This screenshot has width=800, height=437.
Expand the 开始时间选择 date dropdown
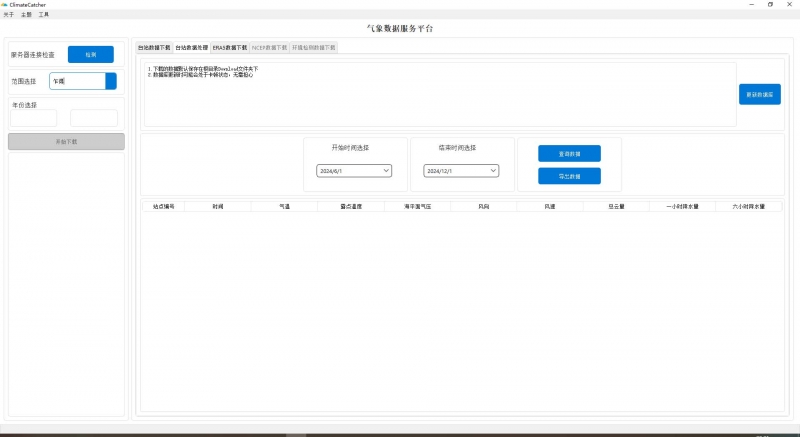point(386,171)
